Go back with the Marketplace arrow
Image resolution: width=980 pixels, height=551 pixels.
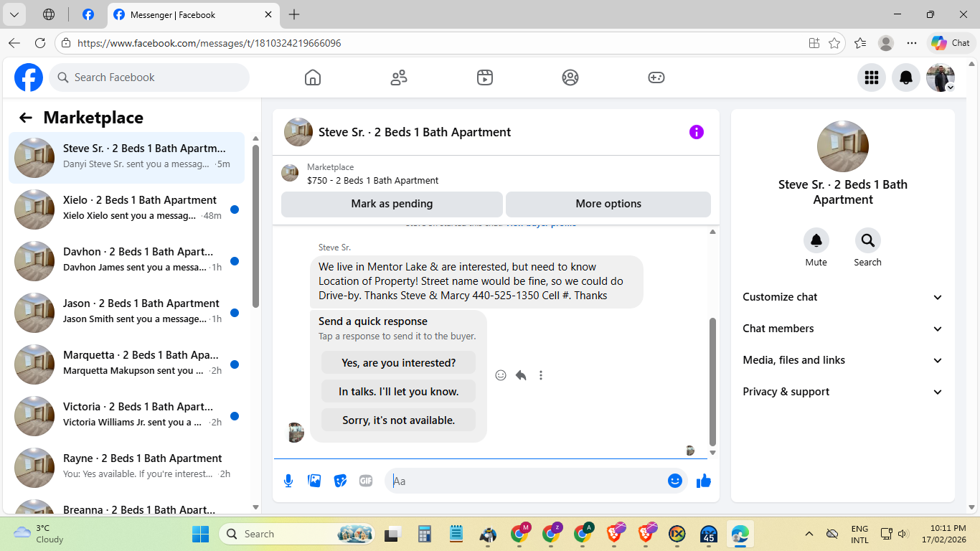(26, 118)
